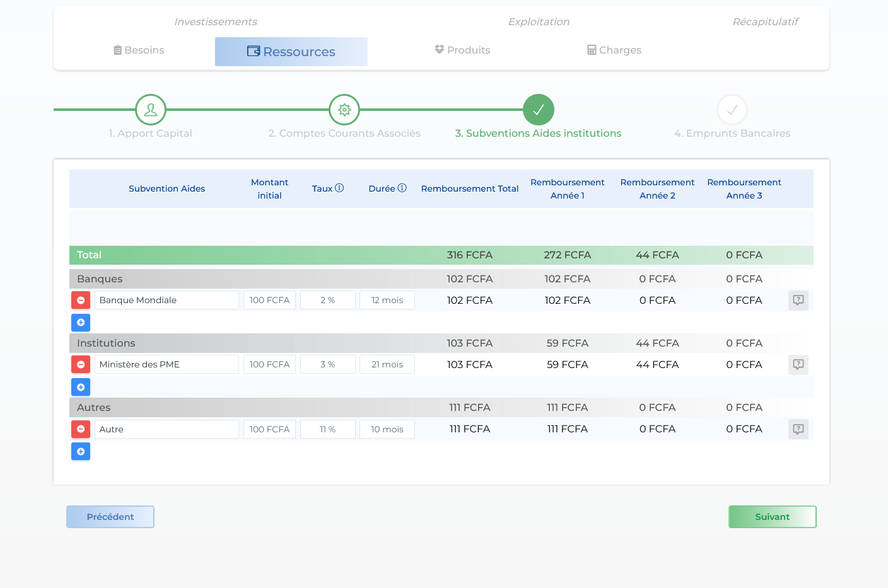Delete the Ministère des PME row
This screenshot has height=588, width=888.
[x=81, y=365]
